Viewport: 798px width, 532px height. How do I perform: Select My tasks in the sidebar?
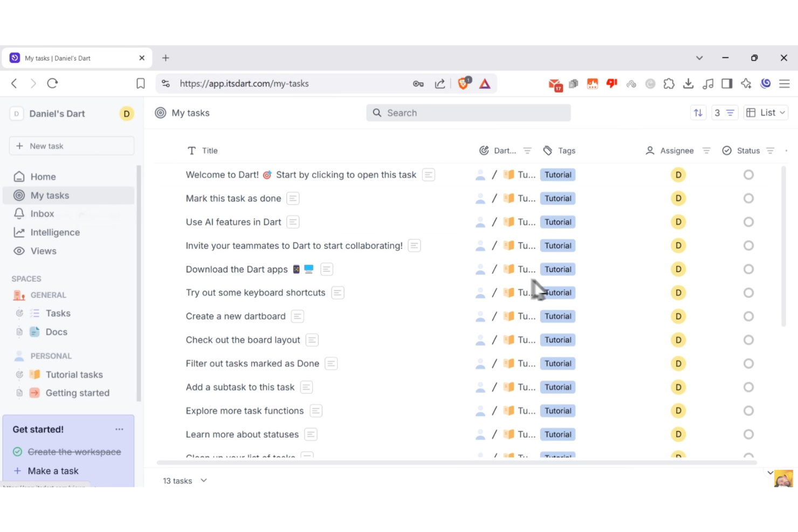(x=68, y=195)
